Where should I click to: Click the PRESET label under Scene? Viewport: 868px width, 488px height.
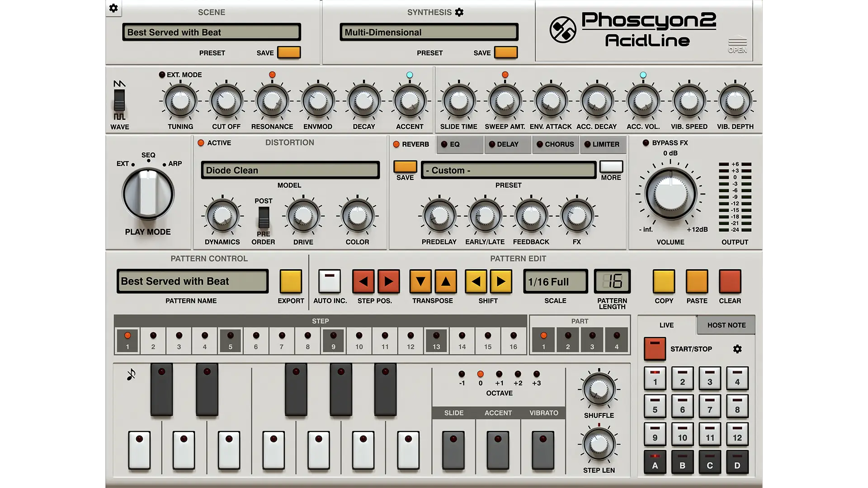pos(212,53)
